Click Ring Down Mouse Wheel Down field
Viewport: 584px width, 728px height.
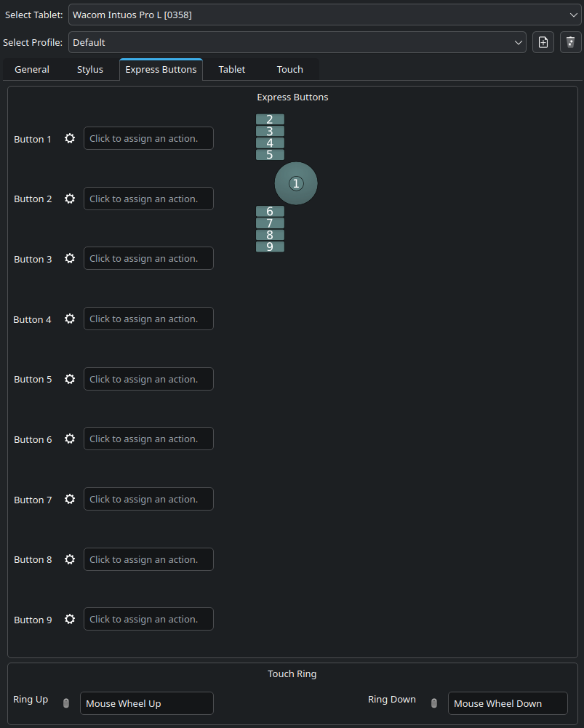point(508,703)
